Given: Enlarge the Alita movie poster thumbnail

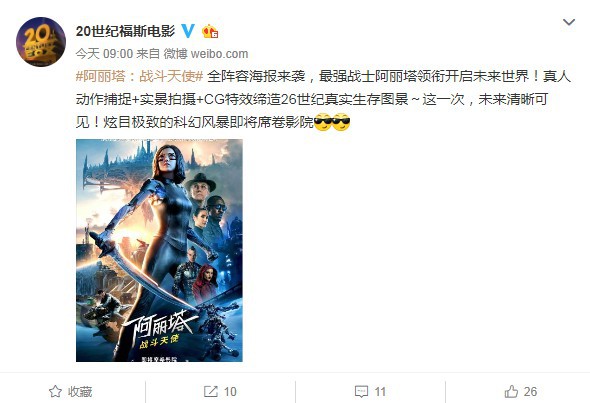Looking at the screenshot, I should (x=159, y=250).
